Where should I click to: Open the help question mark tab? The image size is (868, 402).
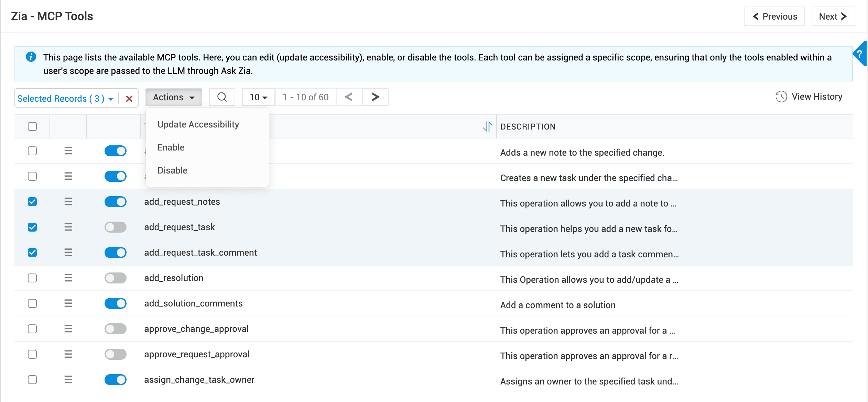(859, 54)
